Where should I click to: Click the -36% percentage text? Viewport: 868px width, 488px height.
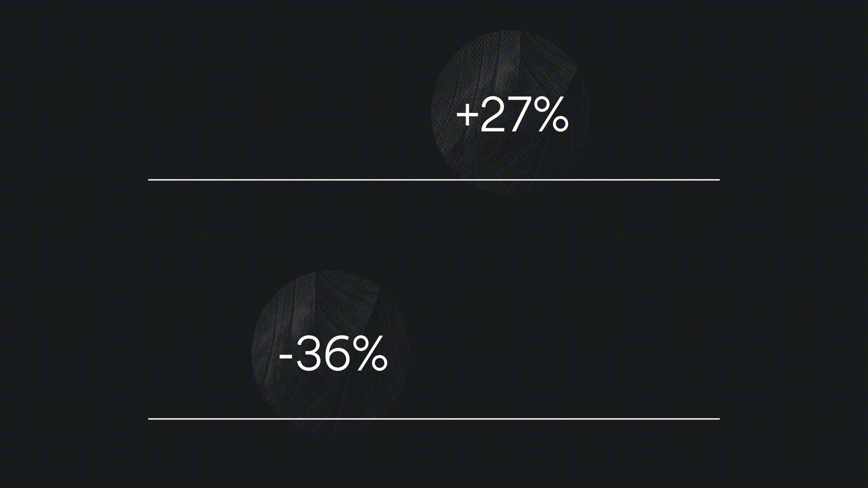coord(333,354)
